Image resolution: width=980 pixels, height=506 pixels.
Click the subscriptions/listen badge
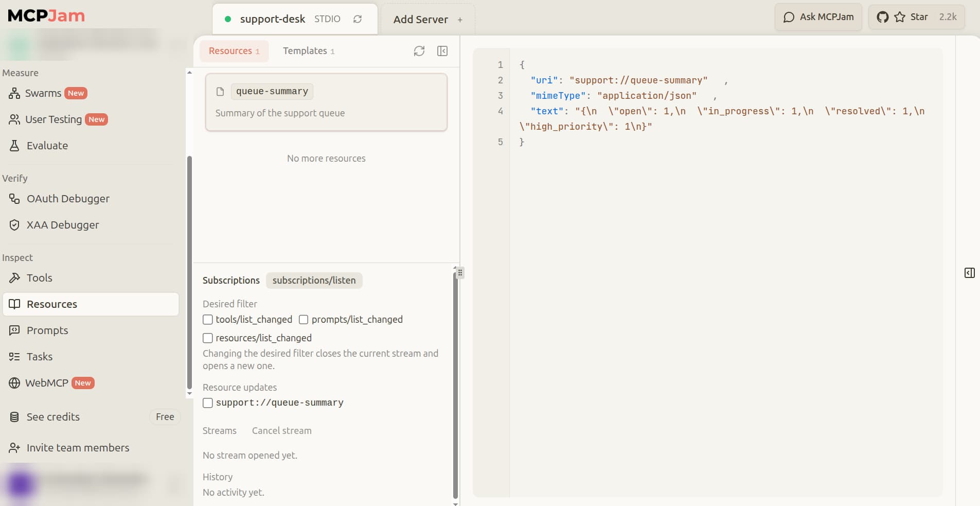click(x=314, y=281)
